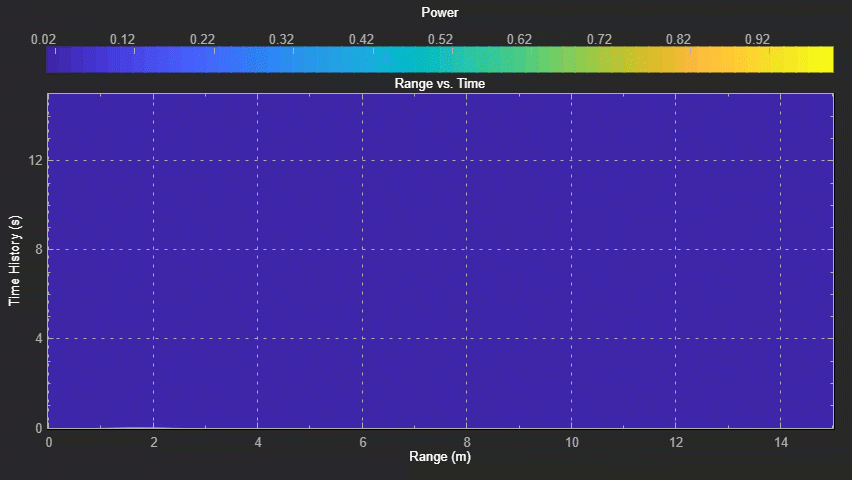Click time axis tick label 4
The image size is (852, 480).
click(x=39, y=339)
